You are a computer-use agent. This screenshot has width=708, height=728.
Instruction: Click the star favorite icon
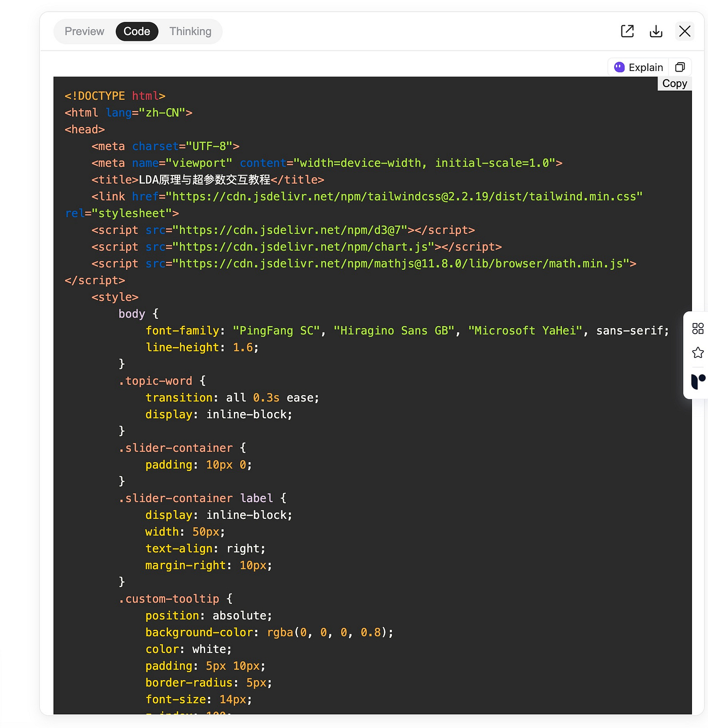tap(698, 353)
